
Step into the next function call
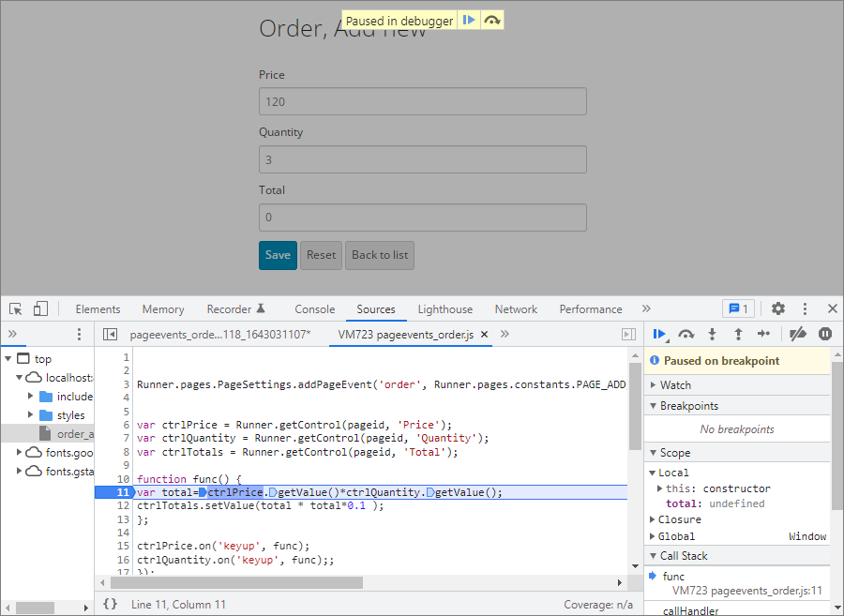712,334
